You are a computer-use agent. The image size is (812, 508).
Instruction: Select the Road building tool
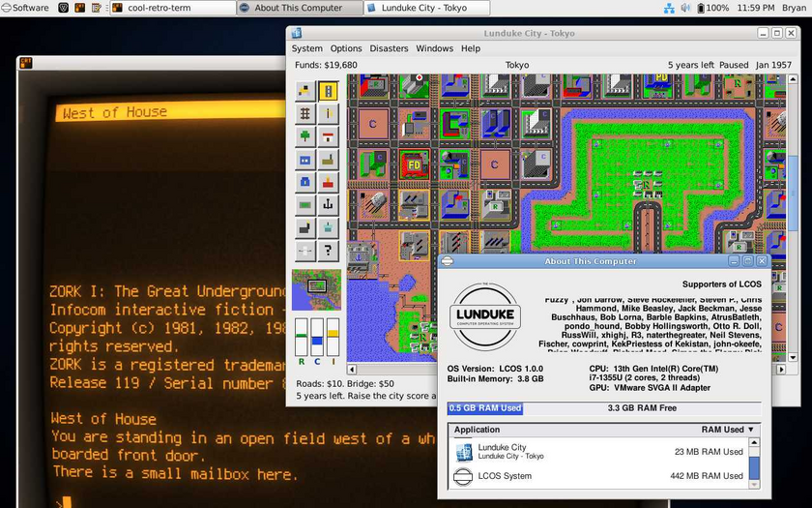pyautogui.click(x=328, y=91)
